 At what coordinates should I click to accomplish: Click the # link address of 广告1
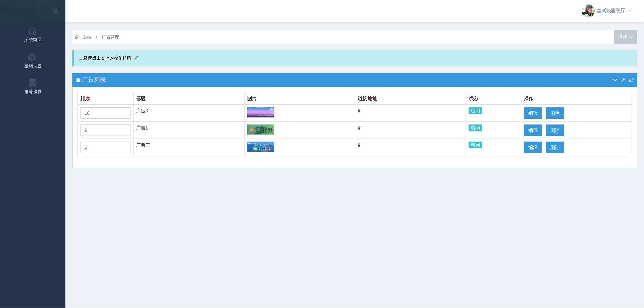tap(359, 128)
